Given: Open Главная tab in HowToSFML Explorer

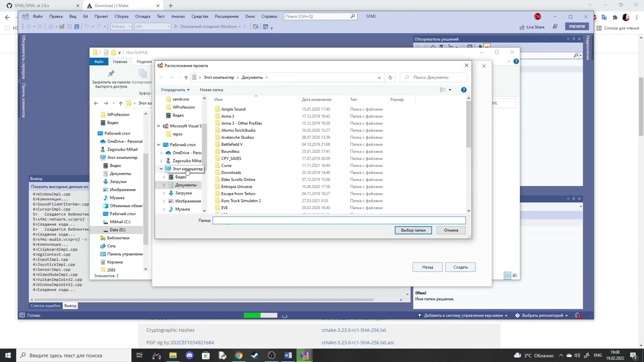Looking at the screenshot, I should tap(120, 62).
